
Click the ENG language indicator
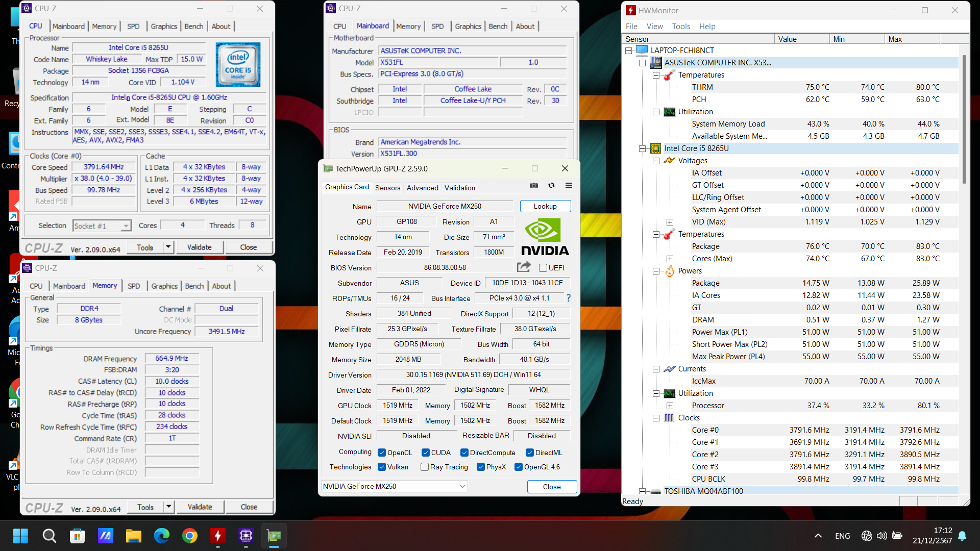point(843,536)
